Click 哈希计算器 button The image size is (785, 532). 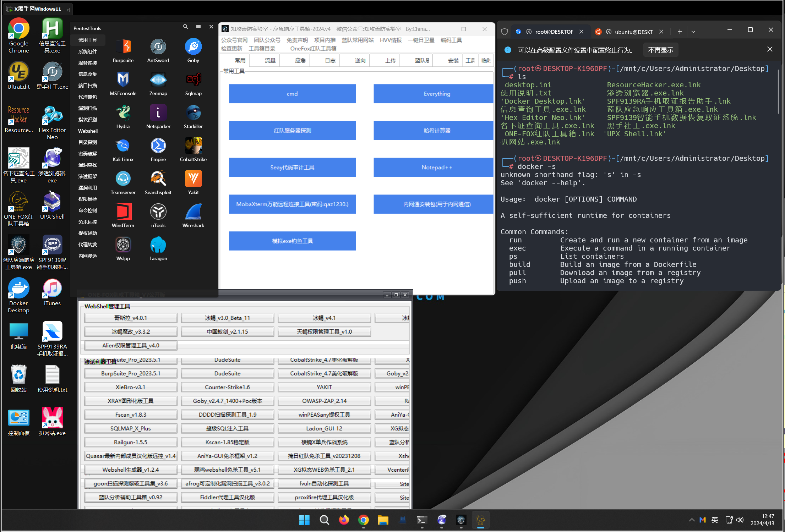point(433,131)
